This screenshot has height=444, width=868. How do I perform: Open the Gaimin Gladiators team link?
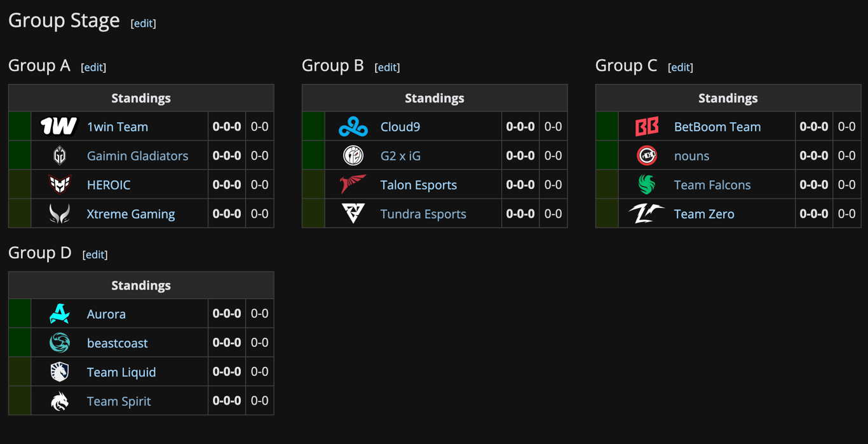[138, 156]
